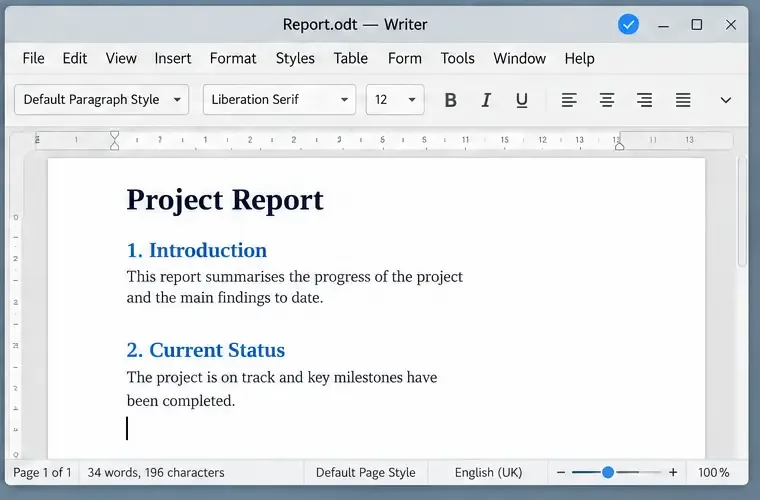Screen dimensions: 760x500
Task: Expand the toolbar overflow chevron
Action: tap(726, 100)
